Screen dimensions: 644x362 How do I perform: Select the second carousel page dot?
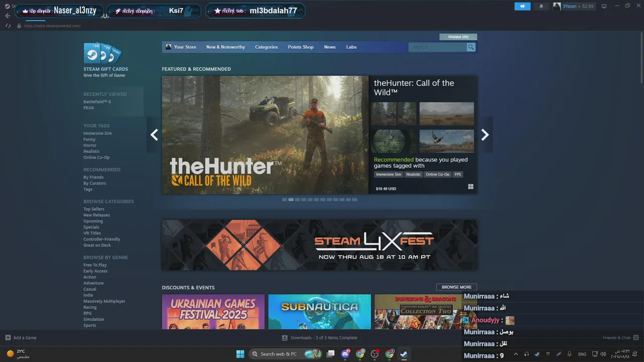[291, 200]
